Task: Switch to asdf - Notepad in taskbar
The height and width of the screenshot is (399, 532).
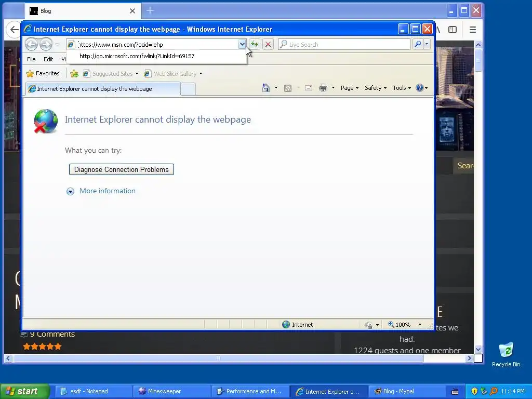Action: click(x=92, y=392)
